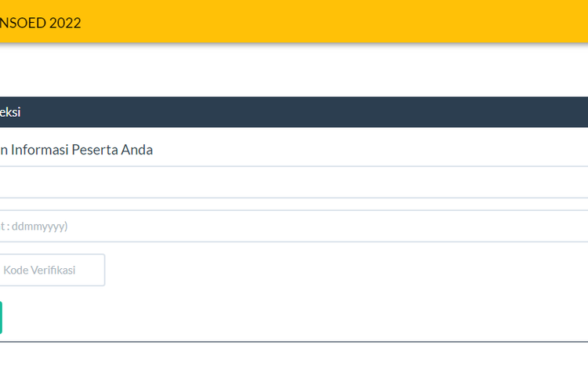Click white gap between yellow bar and panel

[x=294, y=70]
